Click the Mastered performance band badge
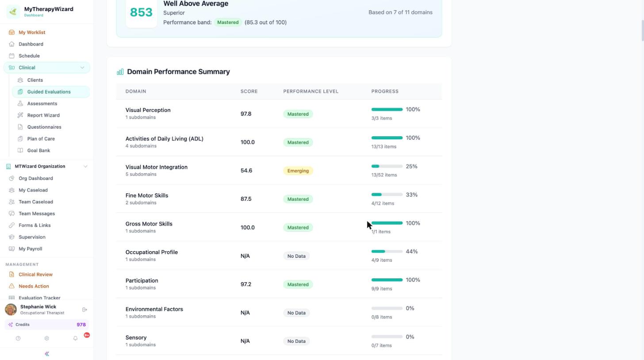Screen dimensions: 644x360 (x=228, y=22)
